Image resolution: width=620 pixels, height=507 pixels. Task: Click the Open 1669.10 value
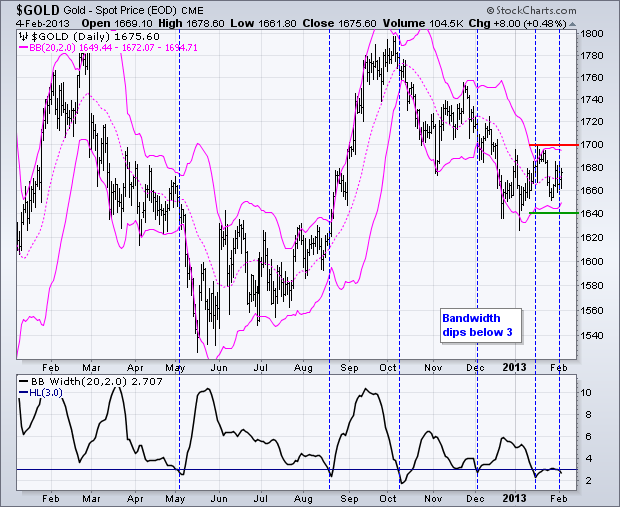coord(117,23)
